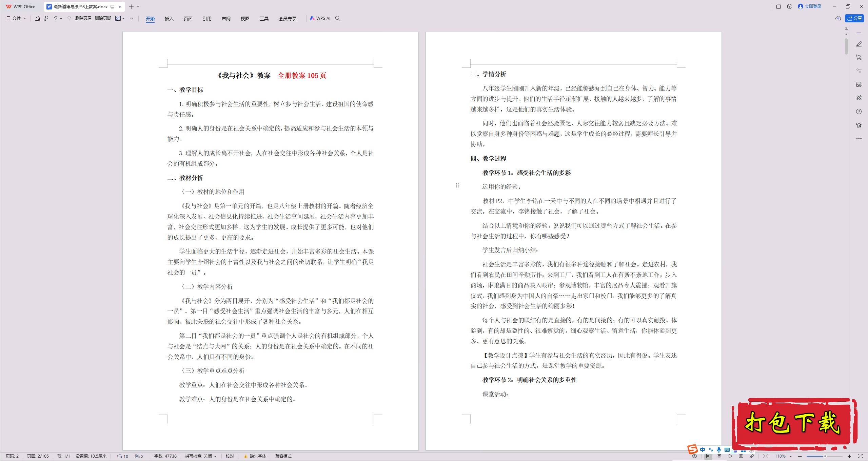Click the 兼容模式 compatibility mode label
Viewport: 868px width, 461px height.
pyautogui.click(x=283, y=456)
